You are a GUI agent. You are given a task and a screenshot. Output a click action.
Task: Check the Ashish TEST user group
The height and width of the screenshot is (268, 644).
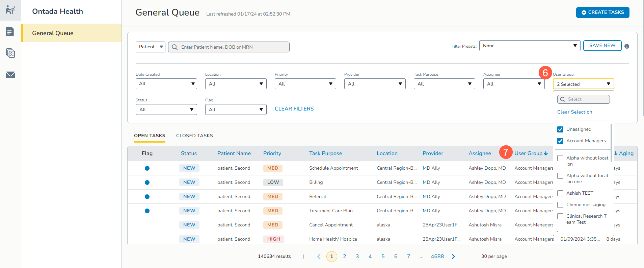(560, 193)
